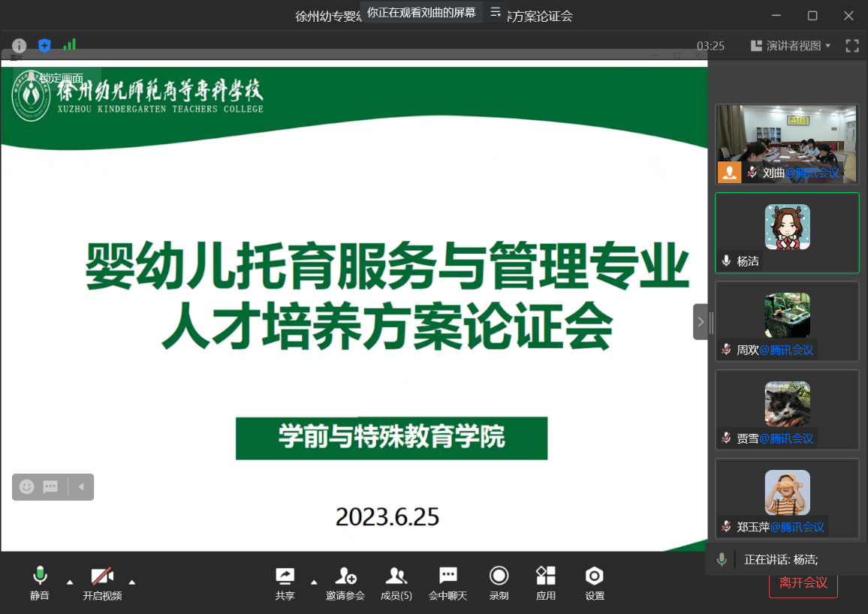Click the Leave Meeting button
This screenshot has width=868, height=614.
click(x=803, y=582)
